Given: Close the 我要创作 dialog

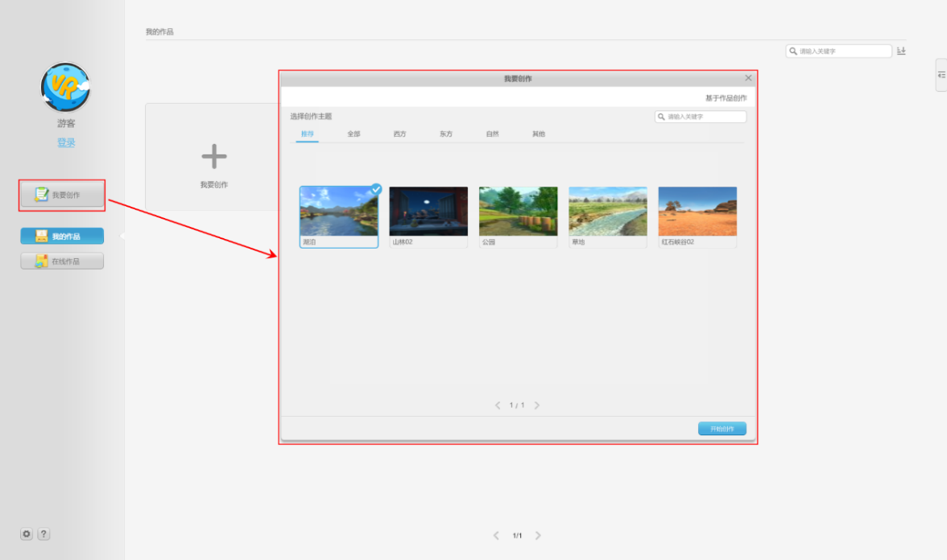Looking at the screenshot, I should pos(748,78).
